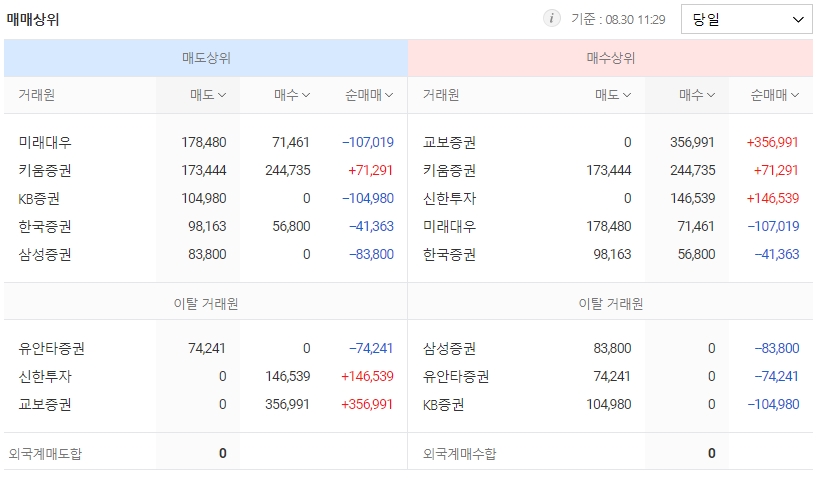Select 신한투자 row in 매수상위 table
Screen dimensions: 817x478
click(611, 199)
